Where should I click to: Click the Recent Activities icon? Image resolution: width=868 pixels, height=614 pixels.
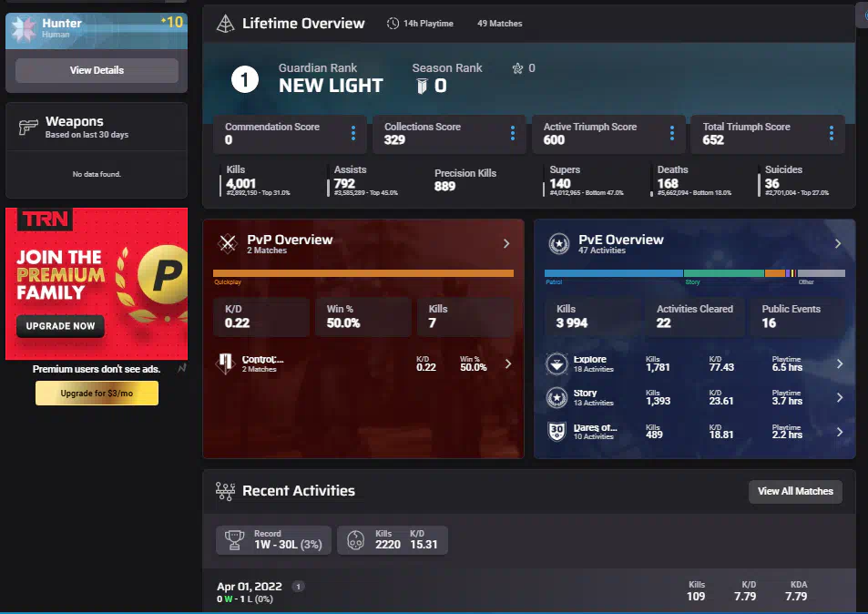point(225,491)
